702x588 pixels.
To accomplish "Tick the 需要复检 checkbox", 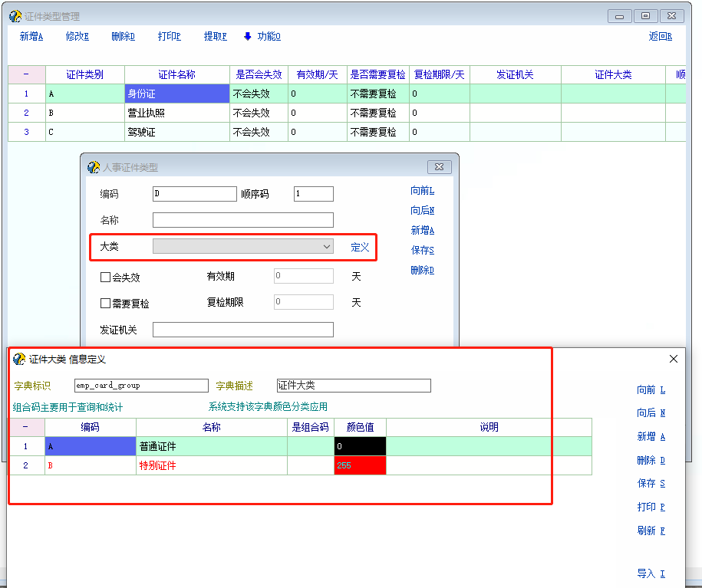I will click(106, 304).
